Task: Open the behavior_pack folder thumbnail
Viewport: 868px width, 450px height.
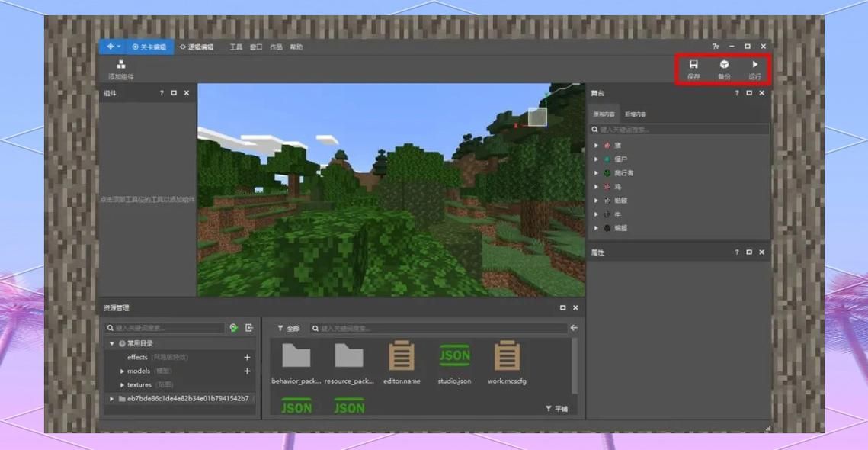Action: 296,355
